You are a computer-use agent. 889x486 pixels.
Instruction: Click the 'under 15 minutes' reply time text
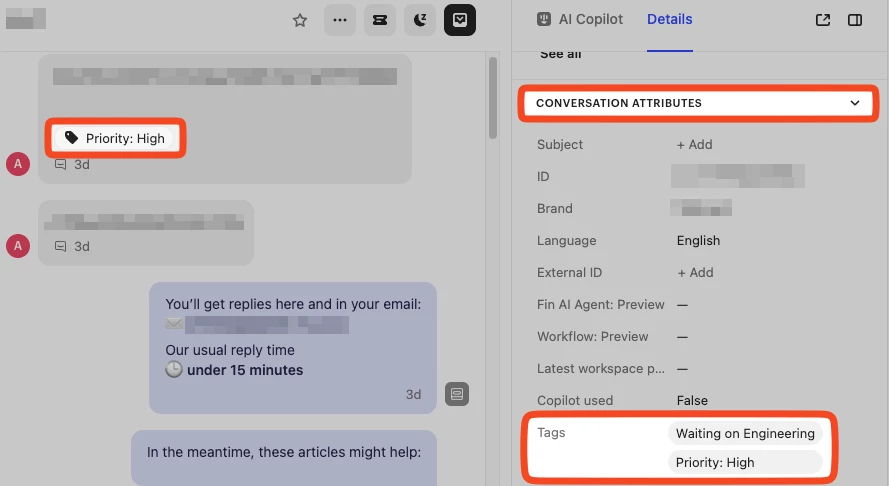[245, 370]
